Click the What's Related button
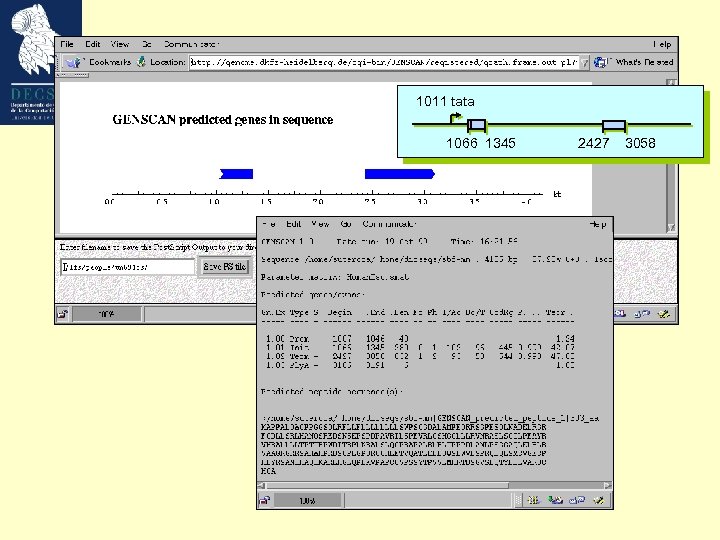 [x=633, y=62]
